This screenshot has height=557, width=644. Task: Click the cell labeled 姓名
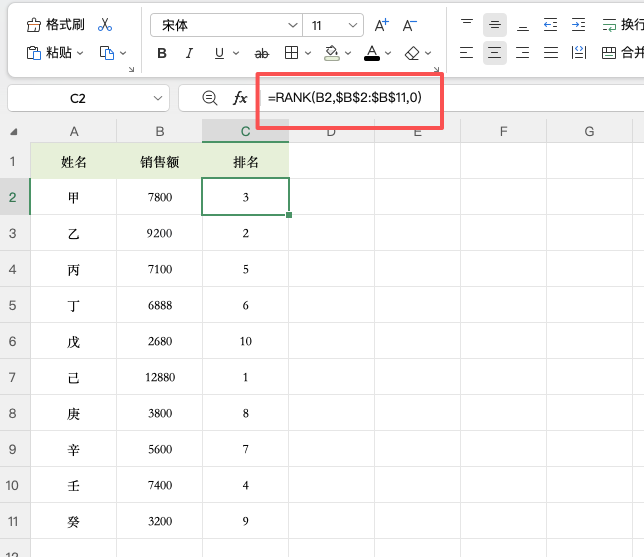(74, 161)
